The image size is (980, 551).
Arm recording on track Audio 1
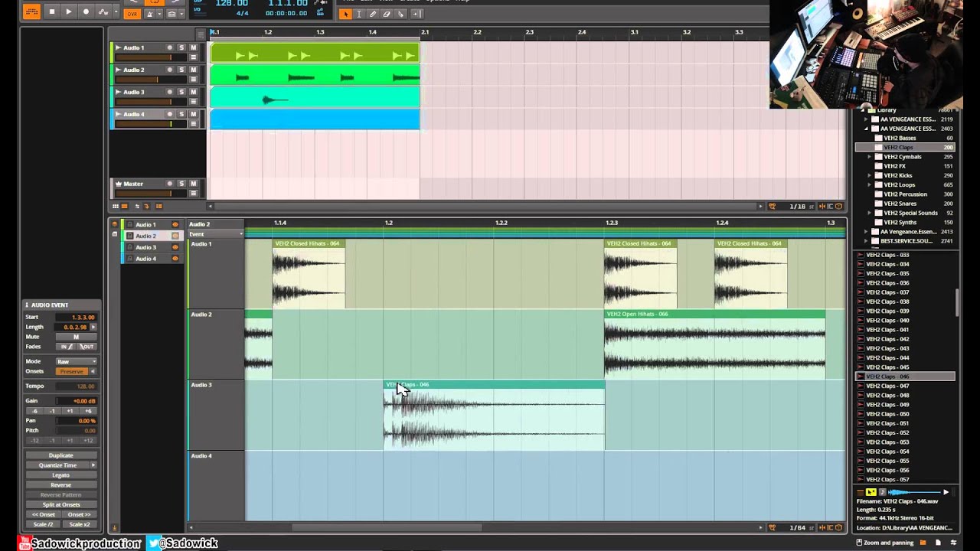click(x=170, y=47)
